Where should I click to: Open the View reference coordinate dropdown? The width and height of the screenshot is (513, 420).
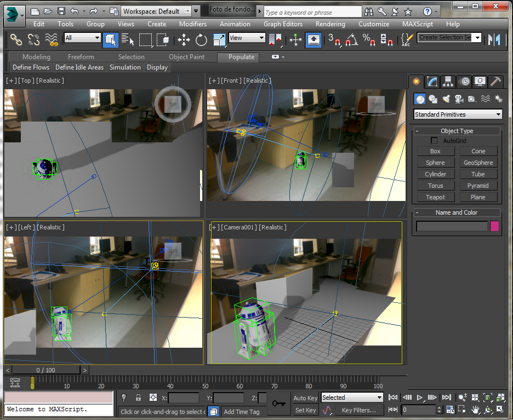point(246,39)
